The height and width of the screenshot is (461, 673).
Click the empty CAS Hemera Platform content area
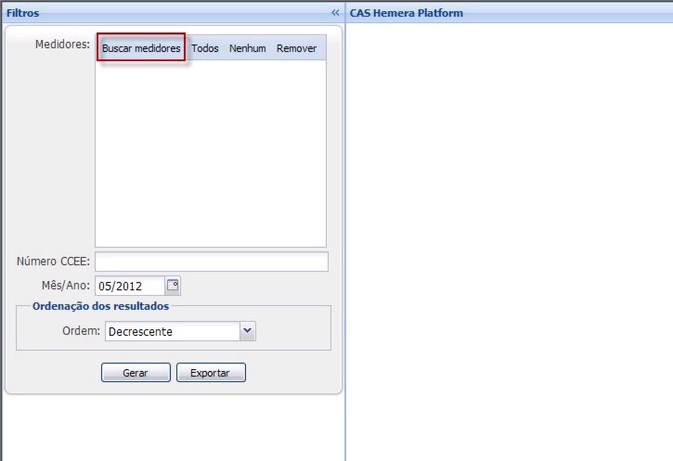(x=509, y=240)
